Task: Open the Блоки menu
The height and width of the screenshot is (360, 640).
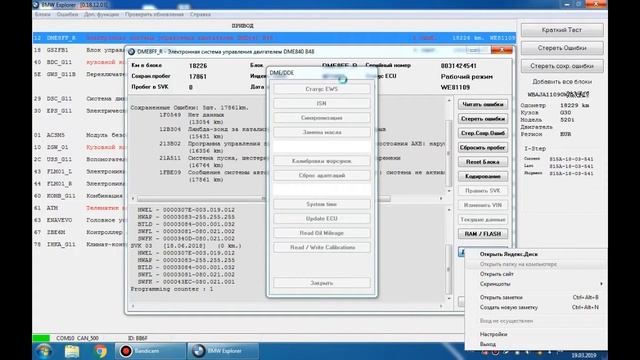Action: [x=43, y=14]
